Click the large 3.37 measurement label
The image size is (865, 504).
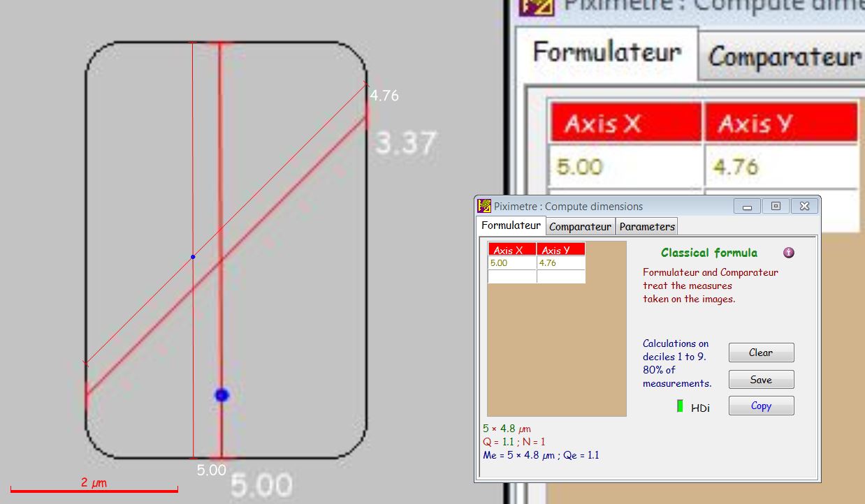click(x=405, y=144)
